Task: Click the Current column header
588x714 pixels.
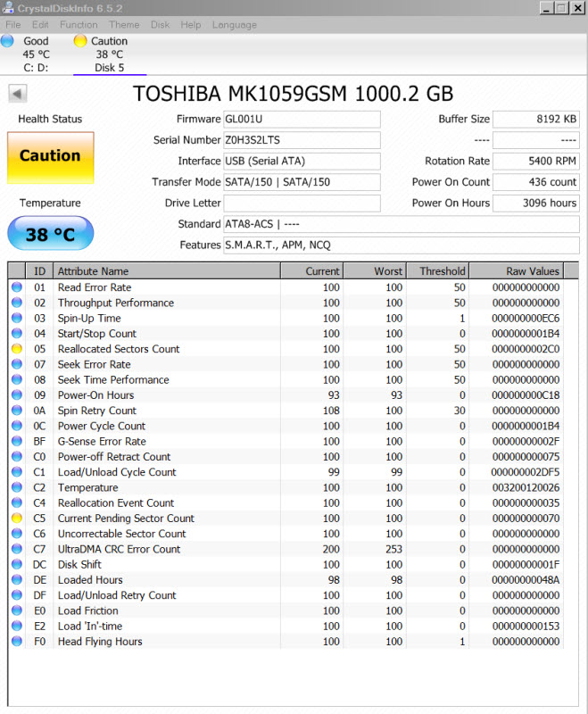Action: [311, 271]
